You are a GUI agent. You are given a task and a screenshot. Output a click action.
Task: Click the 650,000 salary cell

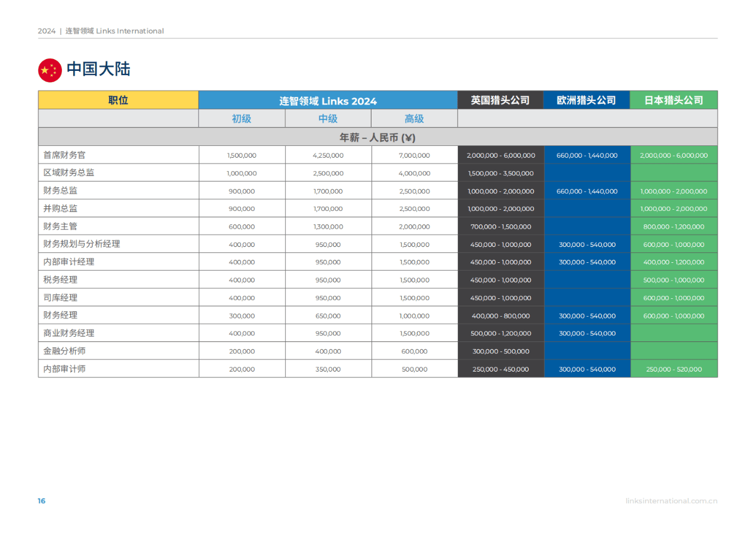328,316
